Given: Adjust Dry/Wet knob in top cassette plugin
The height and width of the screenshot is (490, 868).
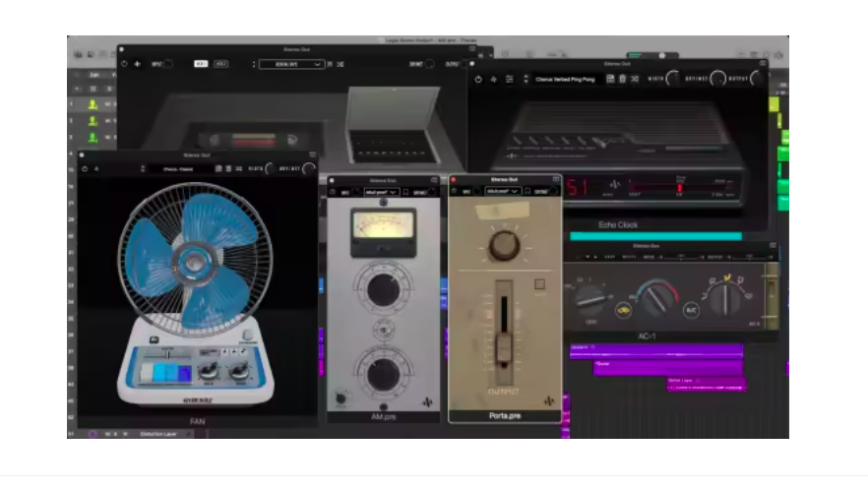Looking at the screenshot, I should pos(429,64).
